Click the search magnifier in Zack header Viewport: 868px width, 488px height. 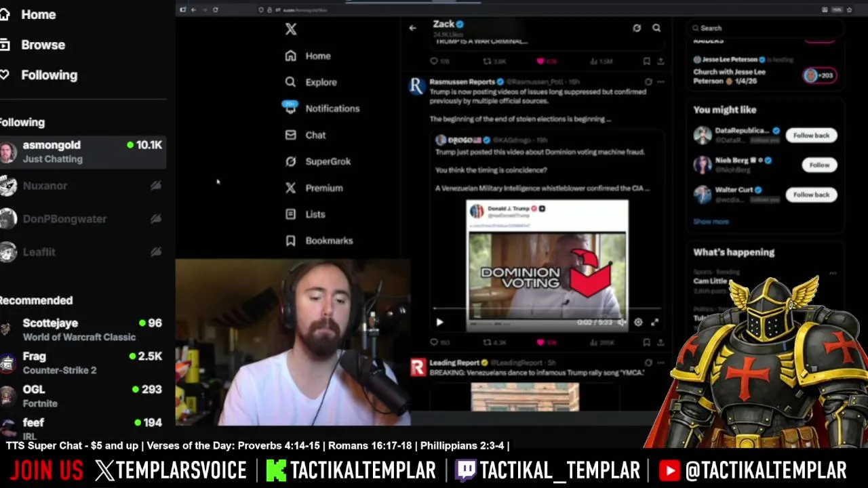click(x=656, y=28)
